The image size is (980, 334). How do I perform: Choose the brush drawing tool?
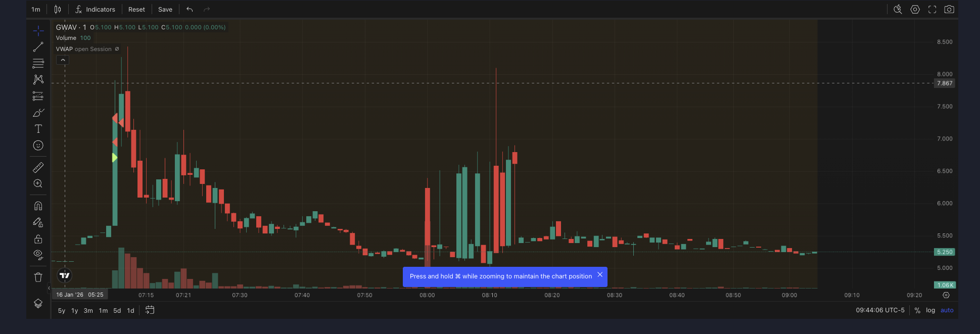pyautogui.click(x=38, y=113)
